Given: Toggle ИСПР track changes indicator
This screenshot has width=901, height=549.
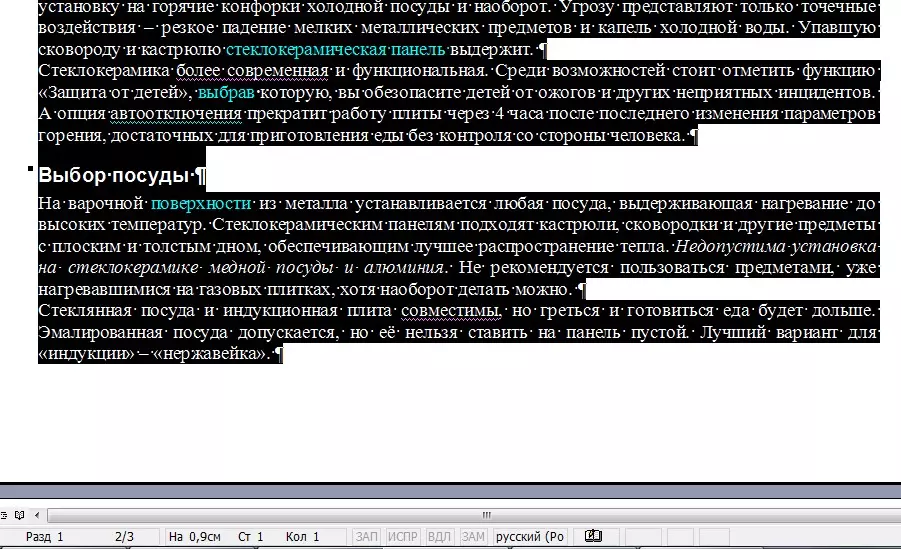Looking at the screenshot, I should click(402, 536).
